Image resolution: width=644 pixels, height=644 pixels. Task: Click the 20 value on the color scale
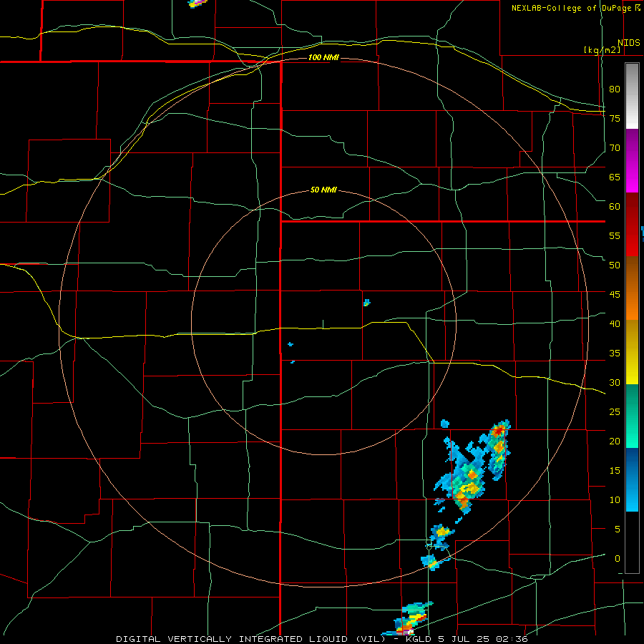[615, 441]
